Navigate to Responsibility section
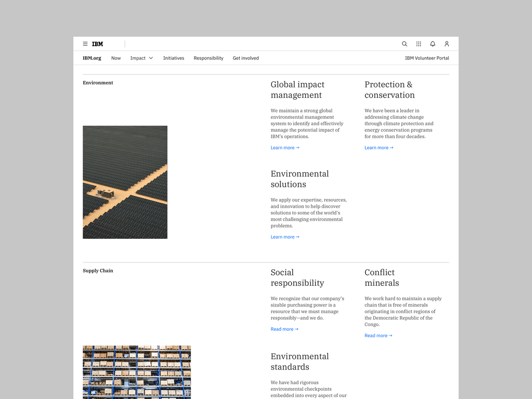 [208, 58]
